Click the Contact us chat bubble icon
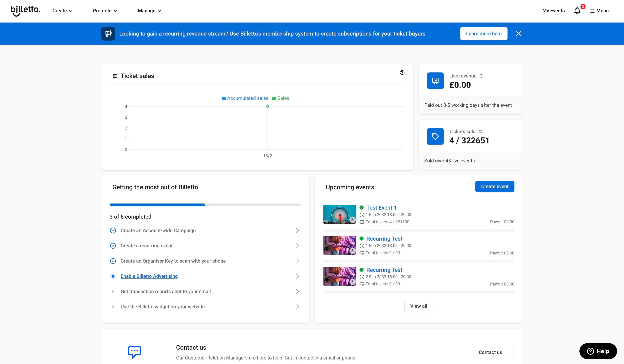 click(x=135, y=352)
